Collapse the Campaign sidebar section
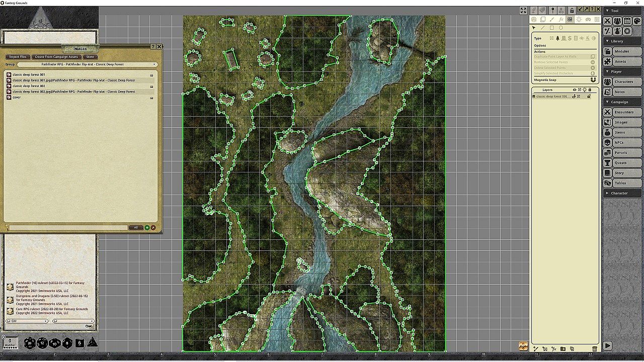The image size is (644, 362). [622, 102]
